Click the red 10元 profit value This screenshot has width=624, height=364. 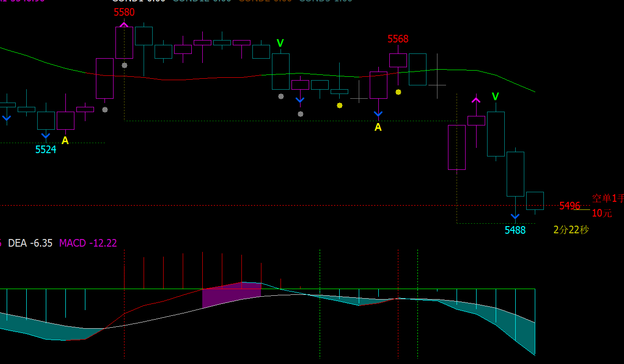click(x=602, y=213)
